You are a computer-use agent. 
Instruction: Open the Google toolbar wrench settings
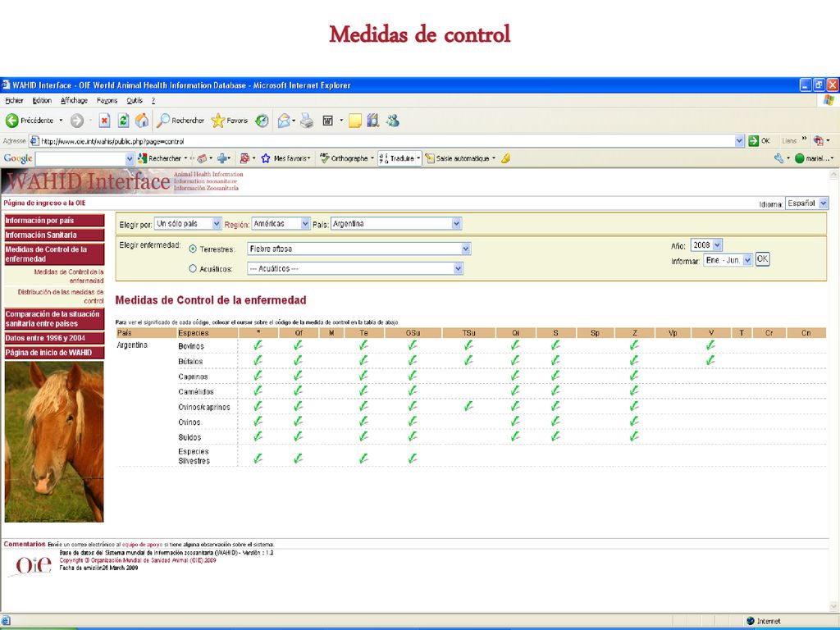click(779, 158)
